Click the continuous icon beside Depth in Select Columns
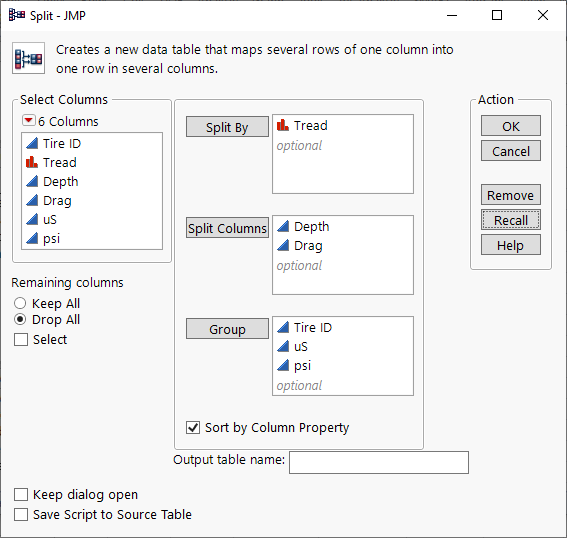 pyautogui.click(x=32, y=182)
